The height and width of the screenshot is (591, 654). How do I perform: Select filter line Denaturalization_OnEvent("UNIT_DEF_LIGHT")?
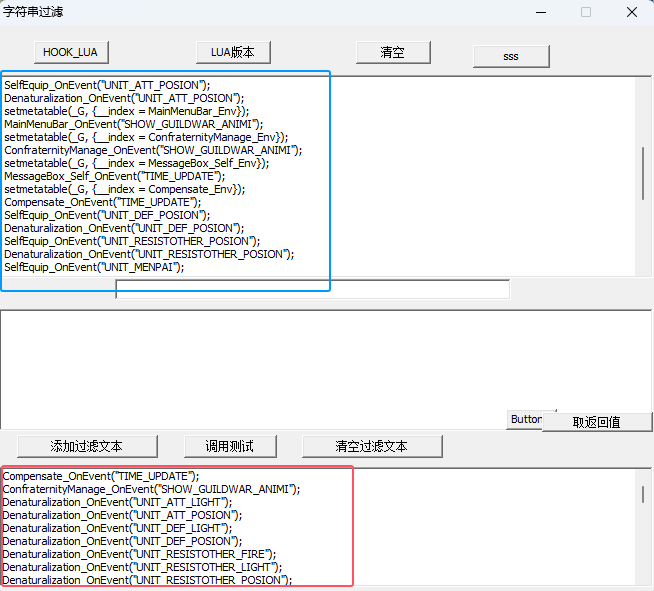click(x=118, y=528)
